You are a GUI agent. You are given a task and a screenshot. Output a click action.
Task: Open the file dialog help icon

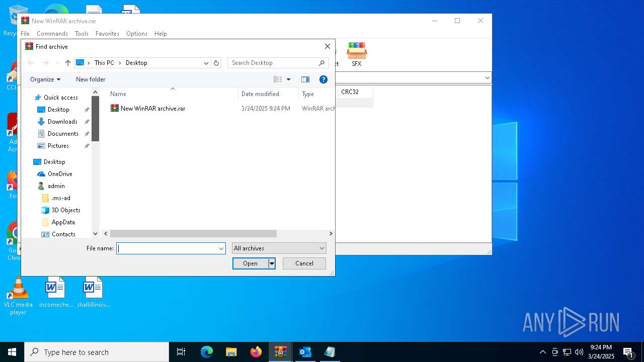324,79
